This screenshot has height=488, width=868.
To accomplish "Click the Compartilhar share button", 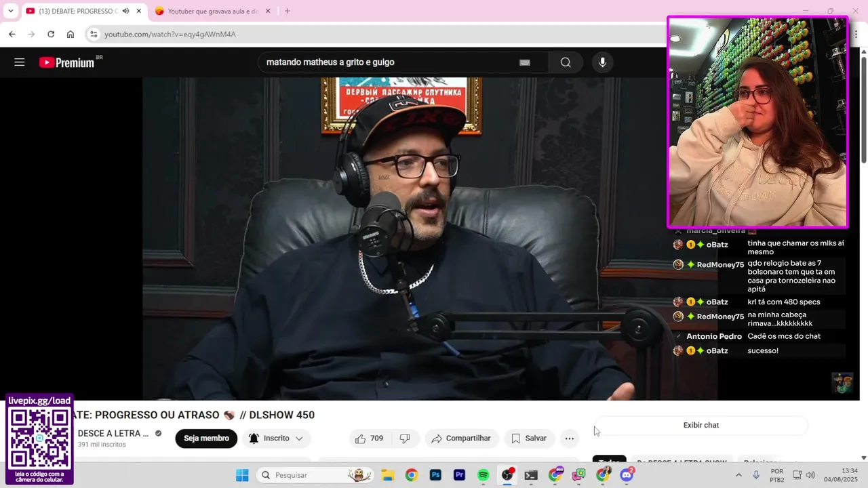I will (461, 439).
